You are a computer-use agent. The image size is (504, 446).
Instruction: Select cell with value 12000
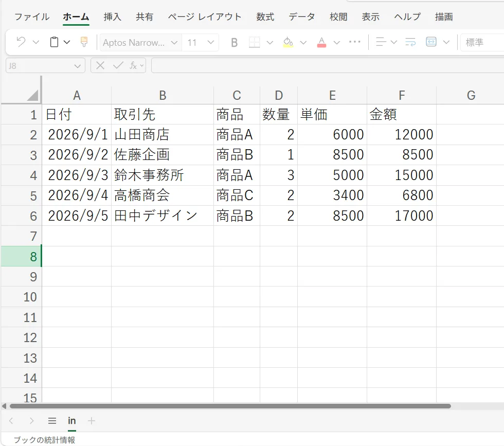pos(402,134)
